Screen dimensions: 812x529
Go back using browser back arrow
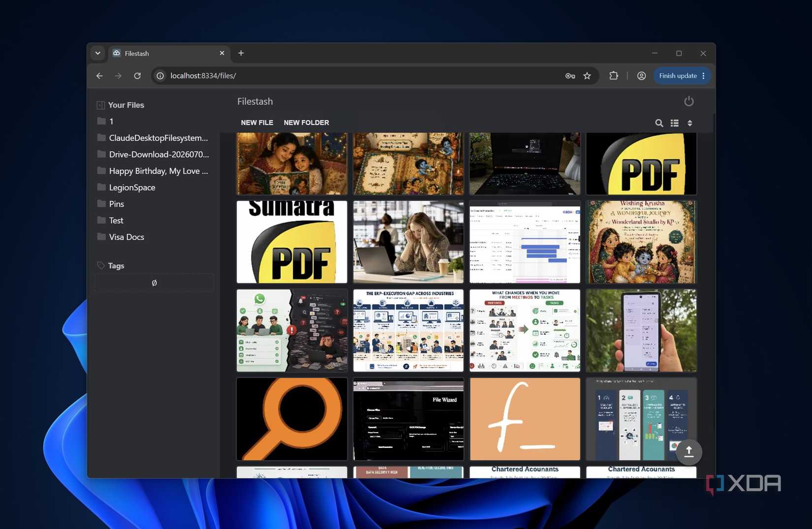click(x=99, y=76)
